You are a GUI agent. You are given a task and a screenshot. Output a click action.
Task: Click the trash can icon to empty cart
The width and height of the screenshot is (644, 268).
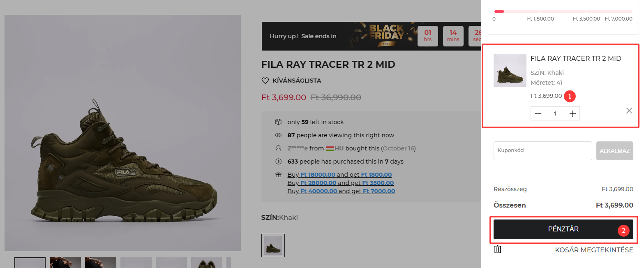tap(498, 249)
